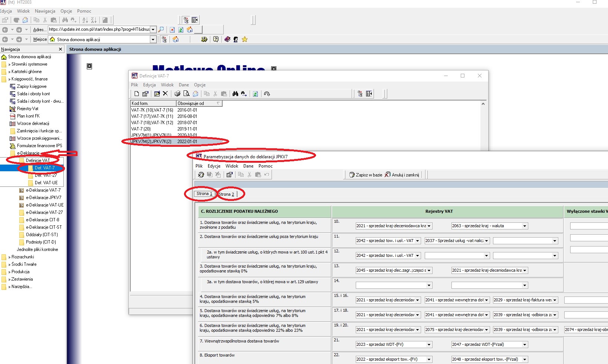This screenshot has height=364, width=608.
Task: Switch to Strona 1 tab
Action: (x=204, y=193)
